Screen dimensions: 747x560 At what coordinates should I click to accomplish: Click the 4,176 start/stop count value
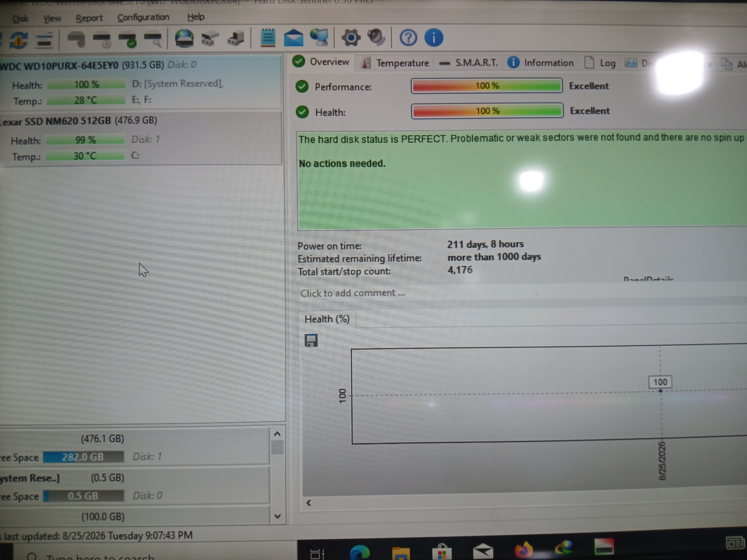460,270
